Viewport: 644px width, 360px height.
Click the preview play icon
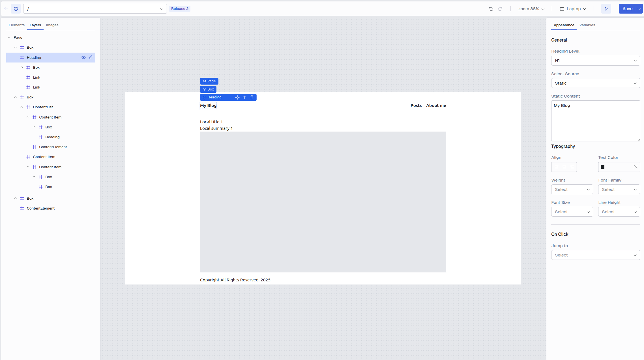(606, 9)
